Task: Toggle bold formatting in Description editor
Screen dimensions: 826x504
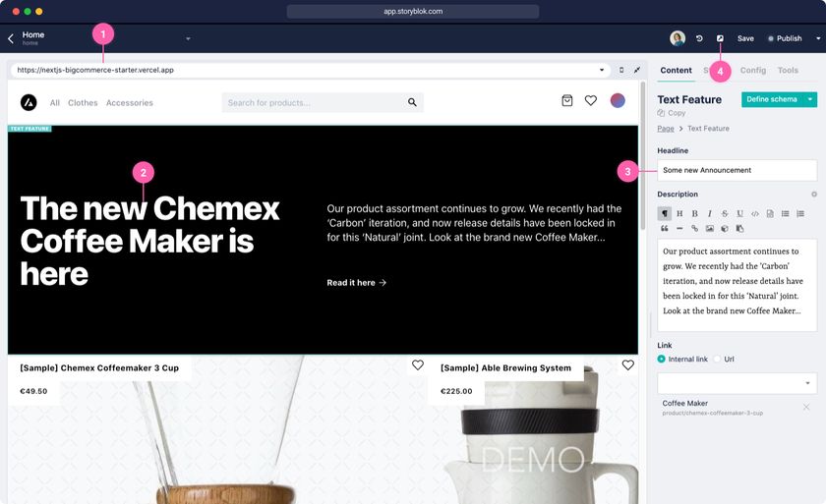Action: 694,213
